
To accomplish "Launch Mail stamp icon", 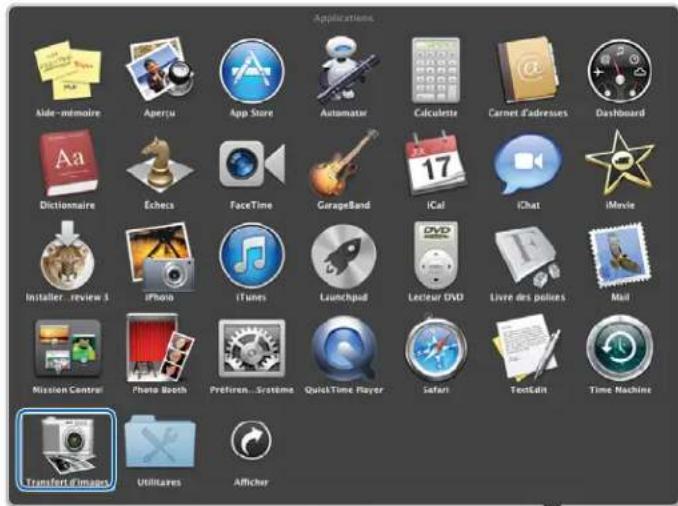I will tap(620, 255).
